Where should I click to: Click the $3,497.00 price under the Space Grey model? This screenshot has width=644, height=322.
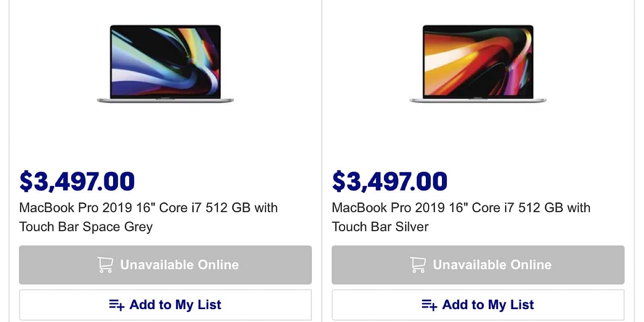[76, 181]
